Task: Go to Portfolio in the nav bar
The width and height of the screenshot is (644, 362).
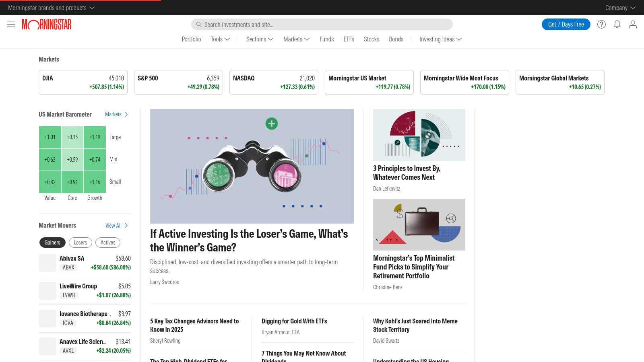Action: click(x=191, y=39)
